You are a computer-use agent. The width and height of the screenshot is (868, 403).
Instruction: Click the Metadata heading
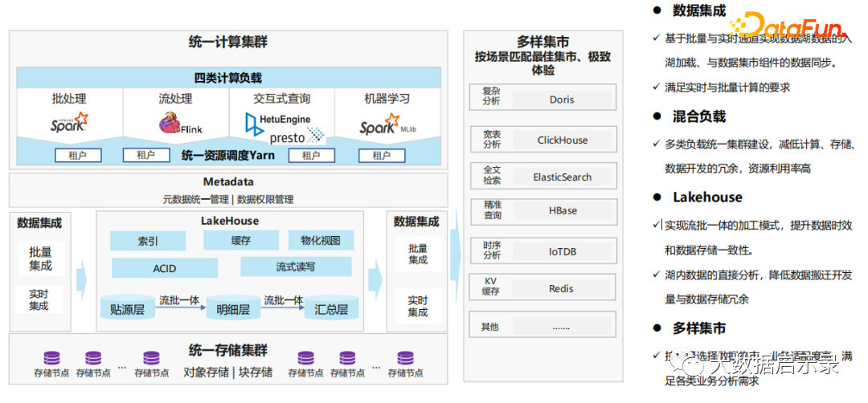coord(228,182)
